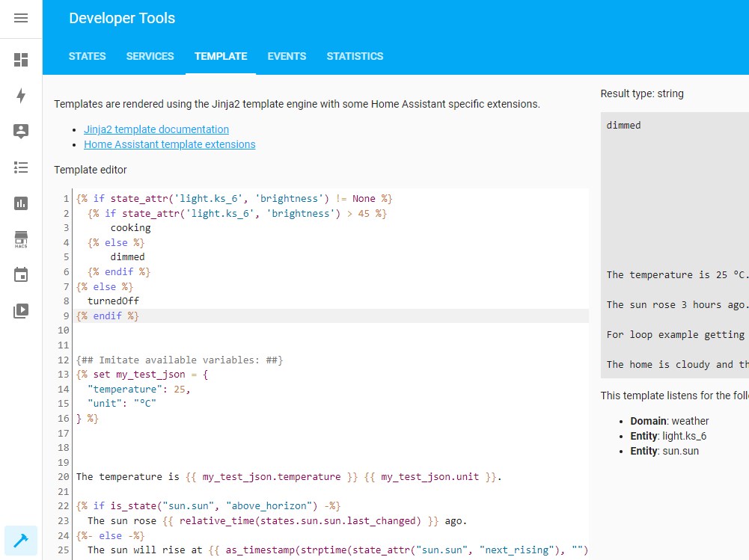Image resolution: width=749 pixels, height=560 pixels.
Task: Click line 20 'The temperature is' template text
Action: (x=289, y=477)
